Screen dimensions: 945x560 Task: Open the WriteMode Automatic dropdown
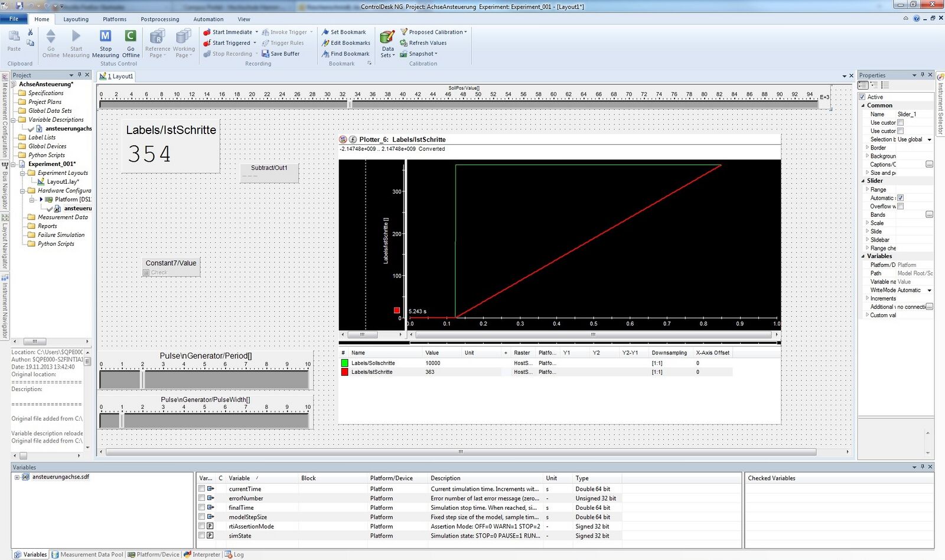(x=929, y=290)
